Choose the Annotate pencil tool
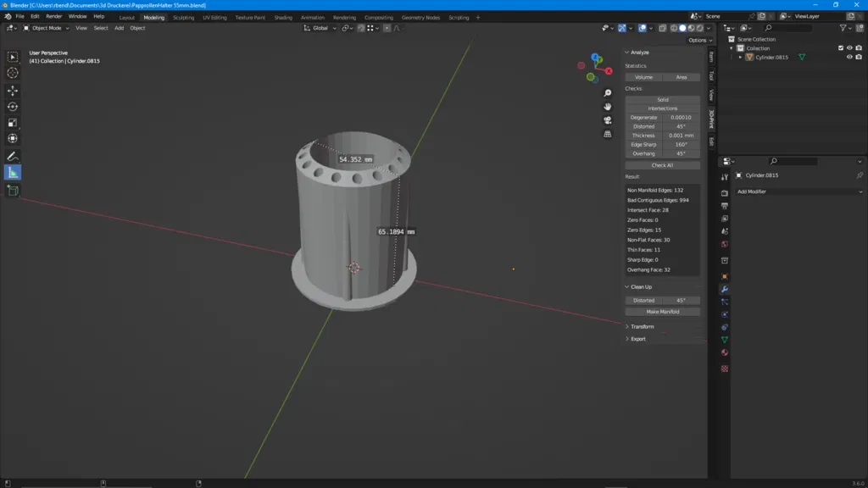This screenshot has width=868, height=488. tap(13, 157)
